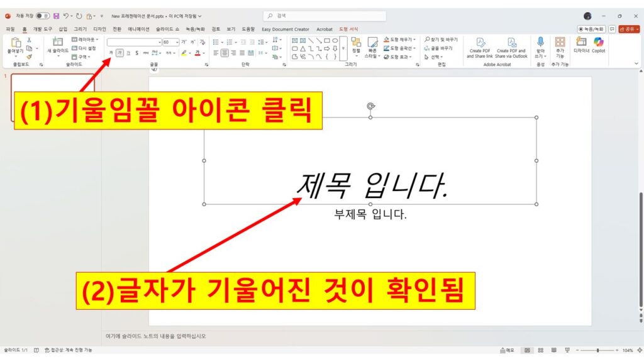
Task: Toggle the Notes (메모) pane button
Action: point(507,350)
